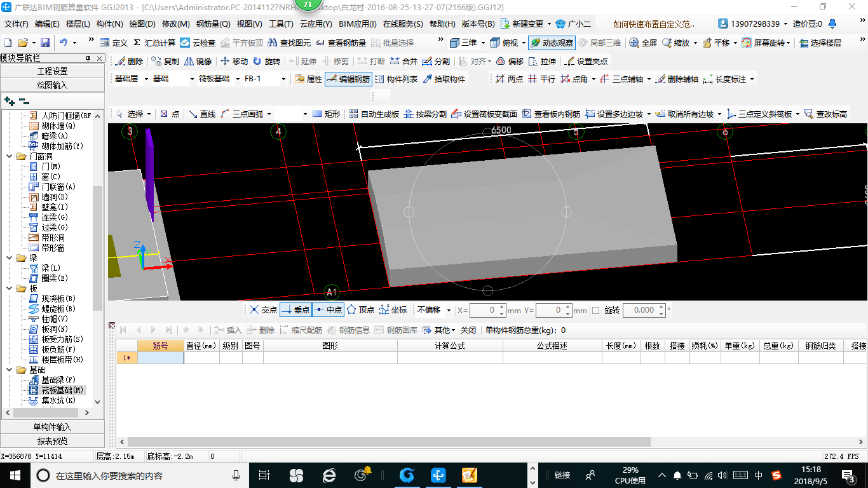Open the FB-1 component dropdown

point(283,79)
